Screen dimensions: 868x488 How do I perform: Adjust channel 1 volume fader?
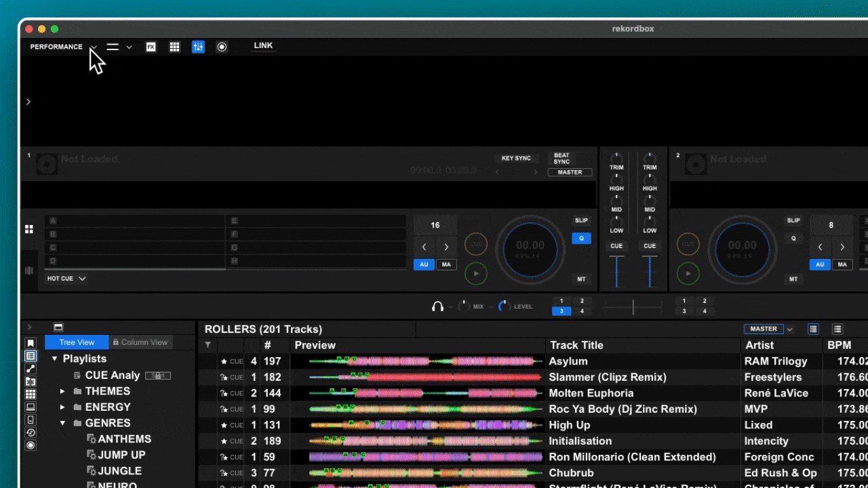pyautogui.click(x=616, y=271)
